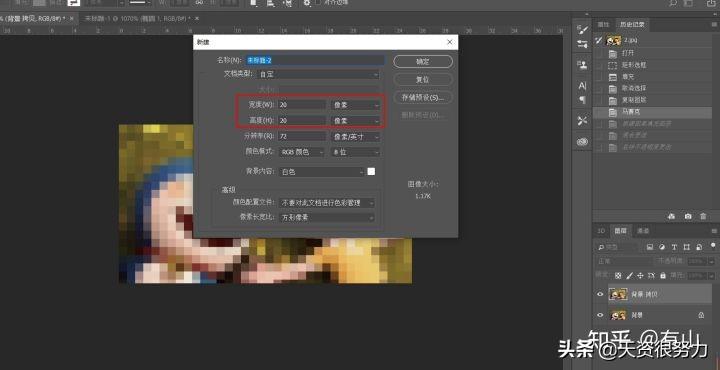Switch to the 历史记录 panel tab
Viewport: 720px width, 370px height.
point(632,24)
